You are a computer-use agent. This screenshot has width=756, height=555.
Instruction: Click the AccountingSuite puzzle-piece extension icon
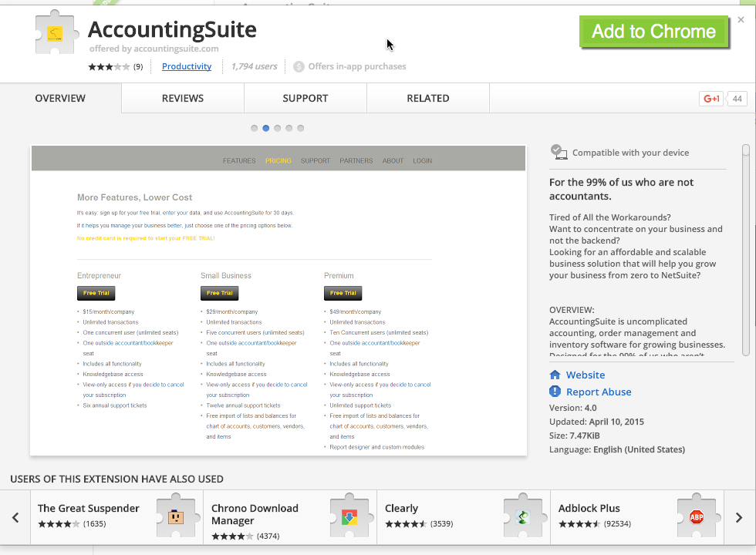coord(56,32)
